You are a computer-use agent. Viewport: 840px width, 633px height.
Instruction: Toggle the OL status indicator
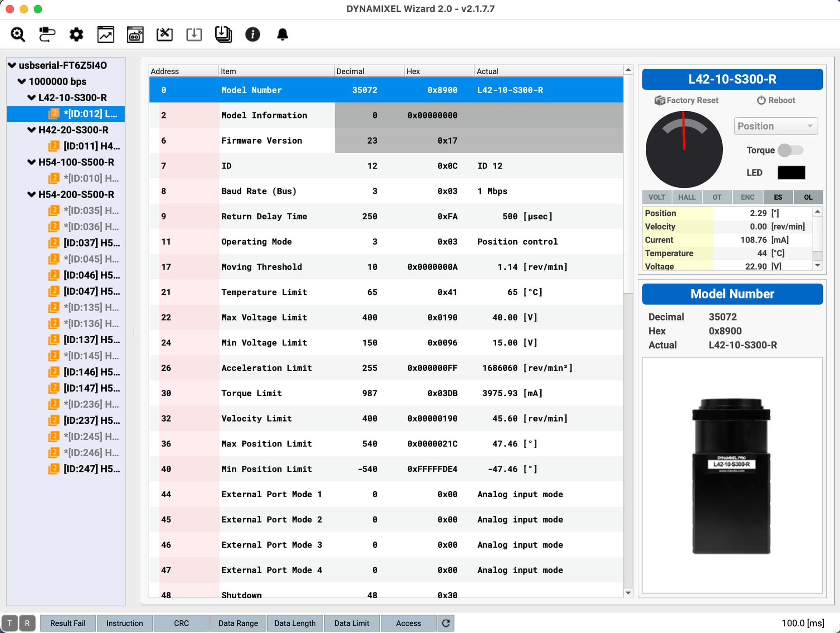click(x=808, y=197)
